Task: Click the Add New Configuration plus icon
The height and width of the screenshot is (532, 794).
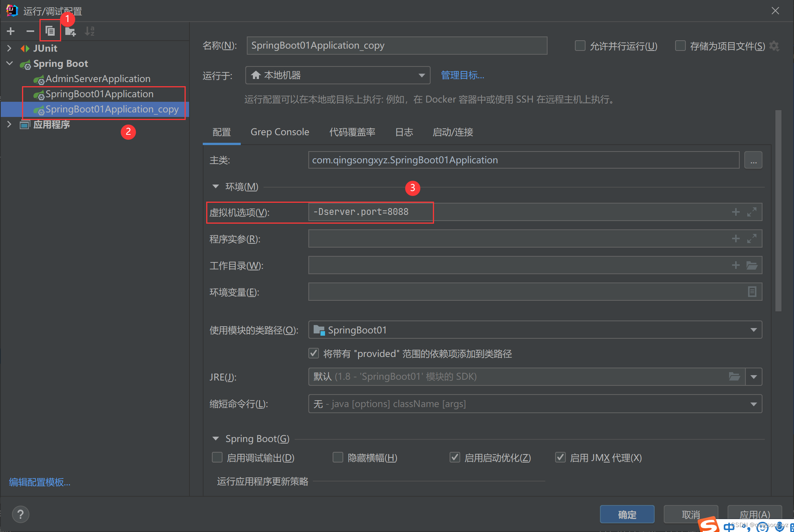Action: coord(11,31)
